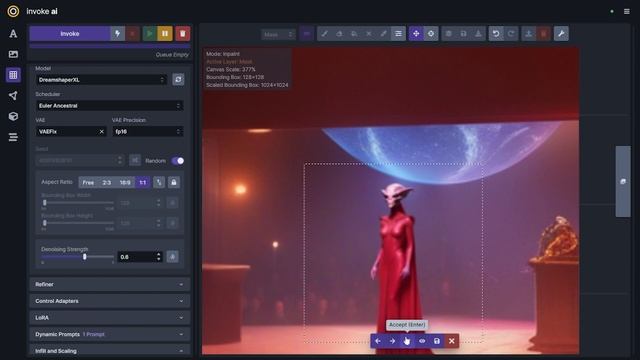Switch to the Unified Canvas grid icon
Image resolution: width=640 pixels, height=360 pixels.
(13, 75)
